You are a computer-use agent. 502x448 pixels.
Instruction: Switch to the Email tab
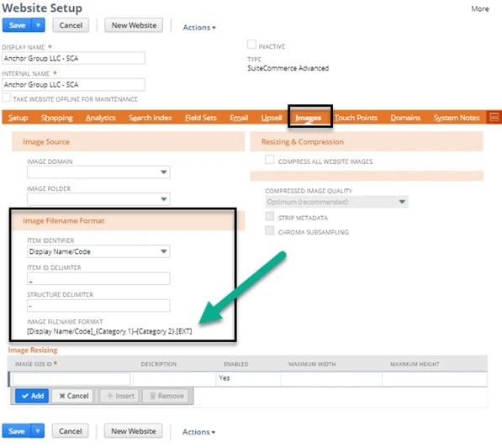coord(239,118)
